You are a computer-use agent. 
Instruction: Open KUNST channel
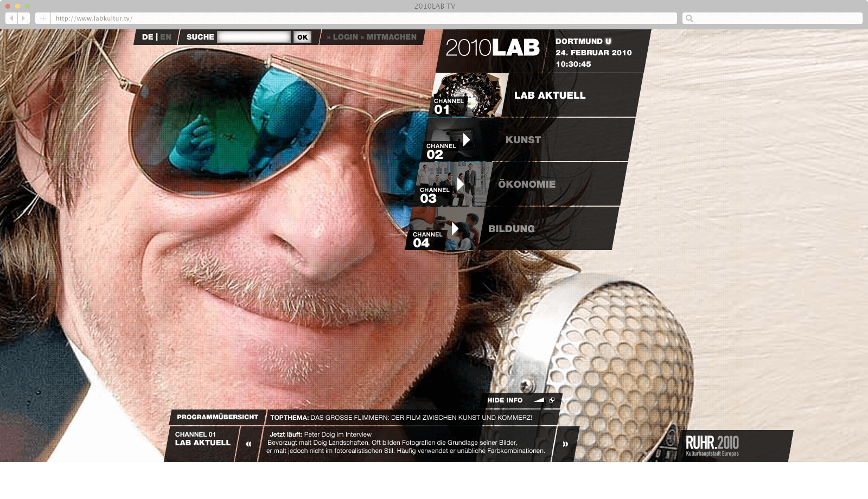523,140
